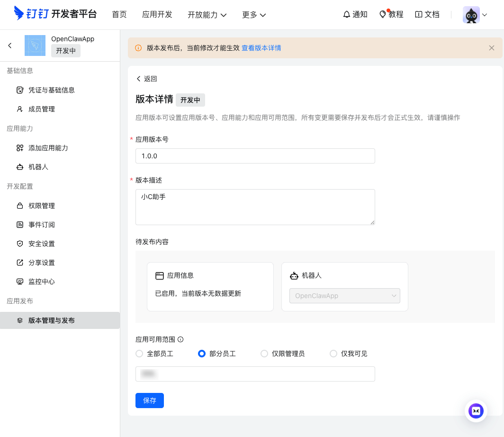Click inside the 应用版本号 input field
This screenshot has width=504, height=437.
click(x=255, y=156)
